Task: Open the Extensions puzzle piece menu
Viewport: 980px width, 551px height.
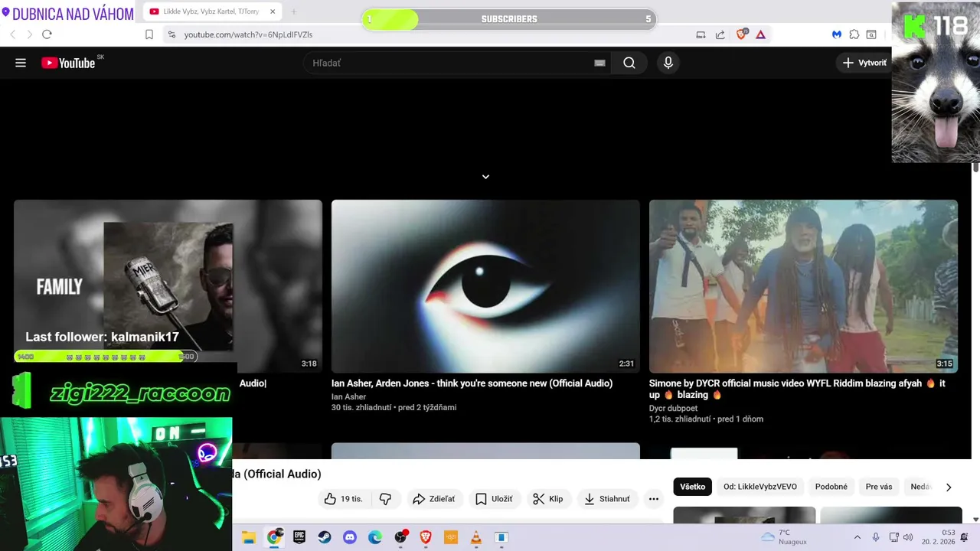Action: click(854, 34)
